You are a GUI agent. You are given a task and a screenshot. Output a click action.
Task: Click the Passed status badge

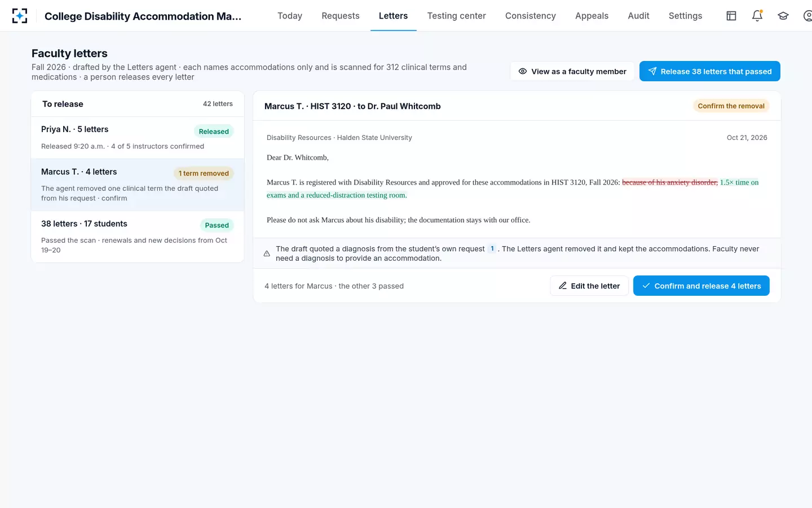click(x=217, y=225)
